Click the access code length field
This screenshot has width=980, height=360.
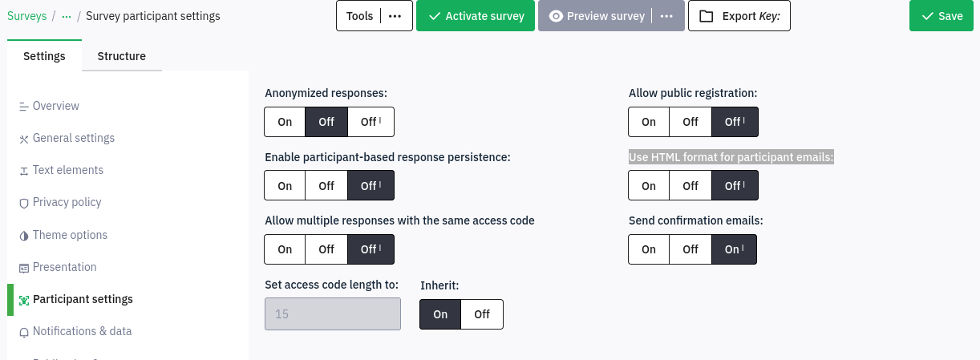pos(332,314)
